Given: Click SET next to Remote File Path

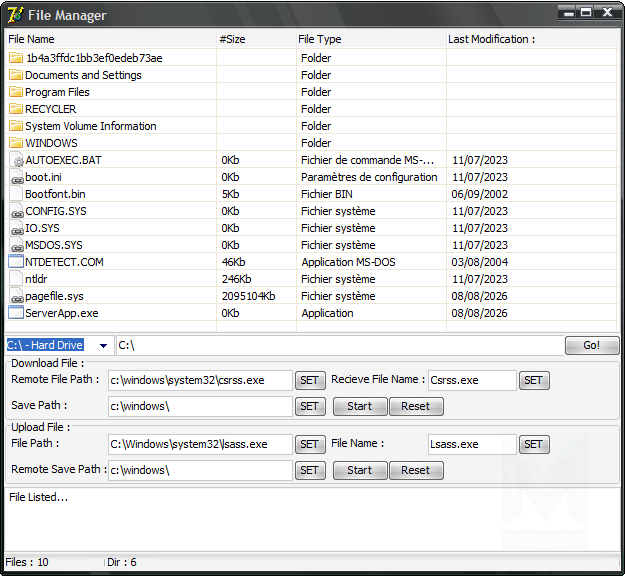Looking at the screenshot, I should [310, 380].
